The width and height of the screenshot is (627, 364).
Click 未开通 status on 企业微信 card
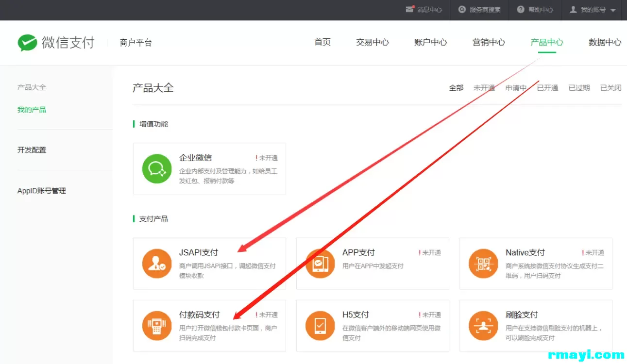267,158
